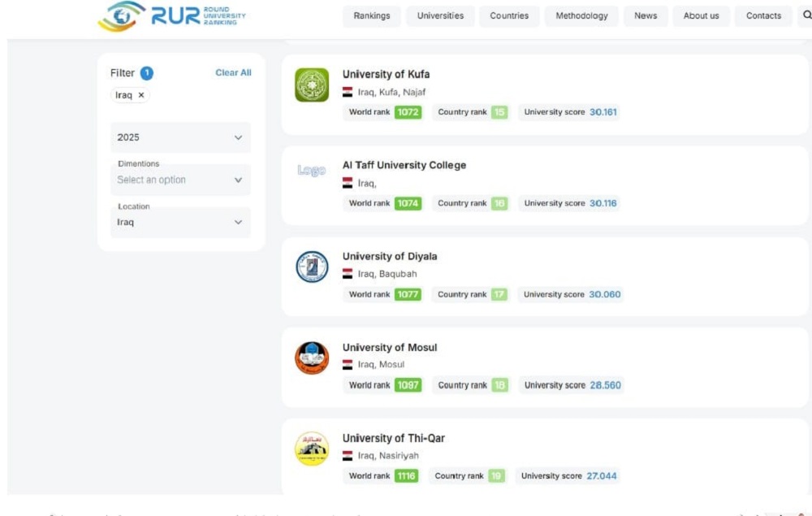Open the Universities menu
The height and width of the screenshot is (516, 812).
[x=441, y=16]
